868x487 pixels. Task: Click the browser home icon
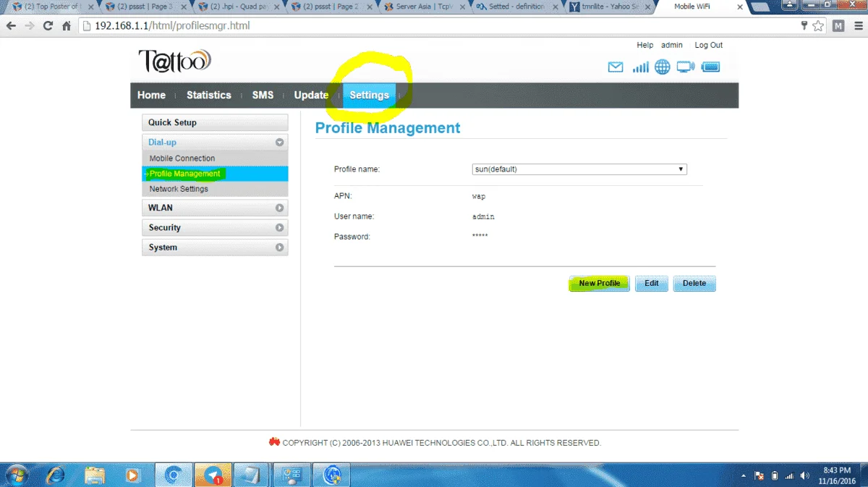pyautogui.click(x=67, y=26)
